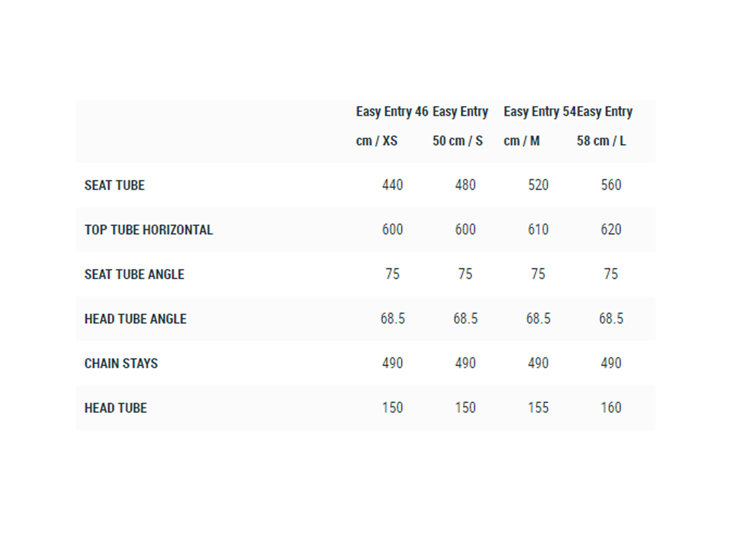
Task: Click seat tube value 440
Action: 393,185
